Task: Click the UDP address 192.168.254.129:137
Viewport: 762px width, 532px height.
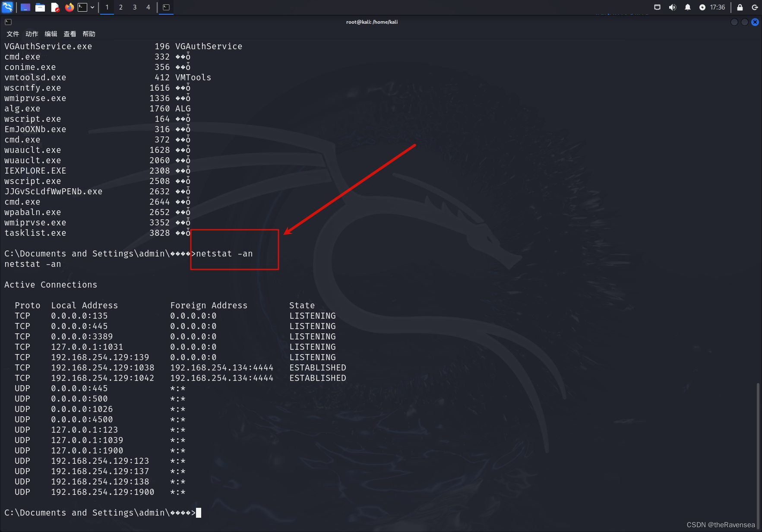Action: point(100,471)
